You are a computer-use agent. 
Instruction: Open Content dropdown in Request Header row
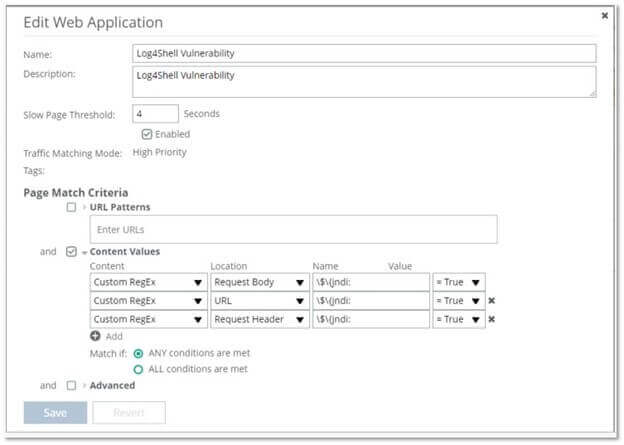point(148,319)
